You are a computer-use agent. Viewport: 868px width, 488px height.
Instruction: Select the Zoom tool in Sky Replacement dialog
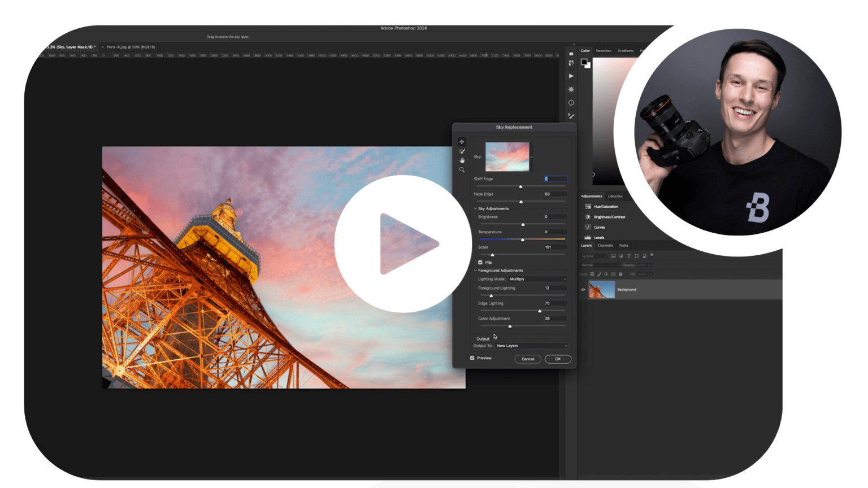pyautogui.click(x=462, y=170)
